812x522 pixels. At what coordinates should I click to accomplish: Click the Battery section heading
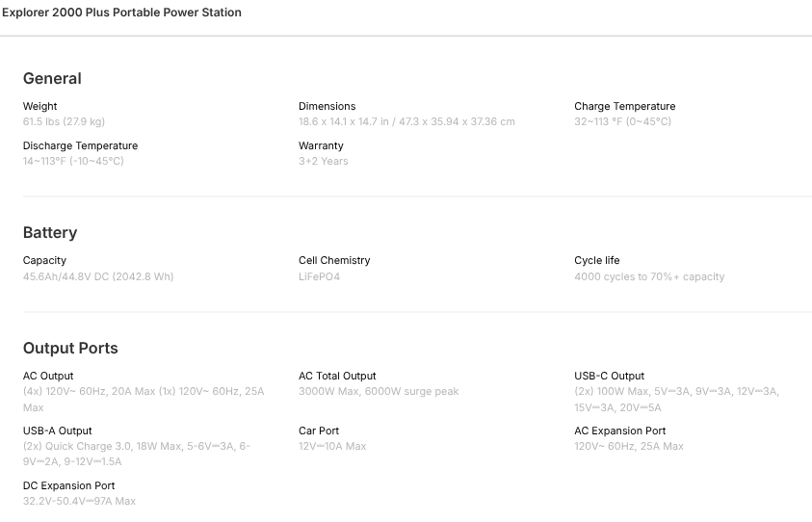tap(50, 232)
